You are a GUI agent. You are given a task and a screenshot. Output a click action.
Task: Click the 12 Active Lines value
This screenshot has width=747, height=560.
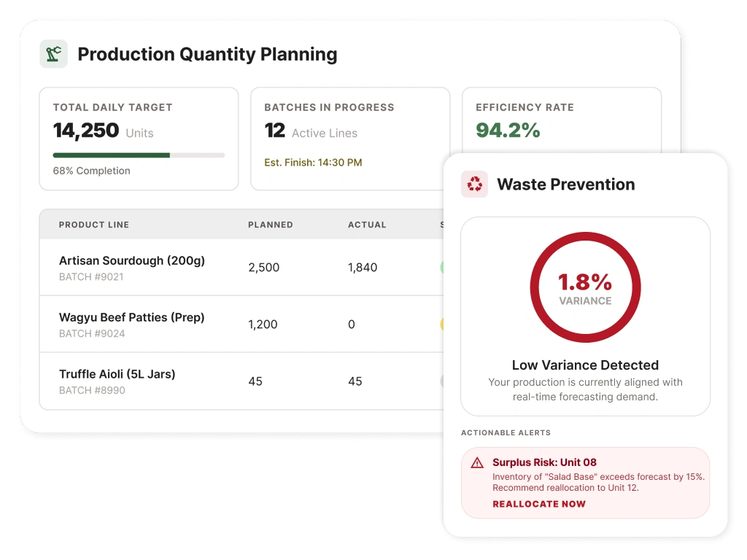[x=311, y=131]
